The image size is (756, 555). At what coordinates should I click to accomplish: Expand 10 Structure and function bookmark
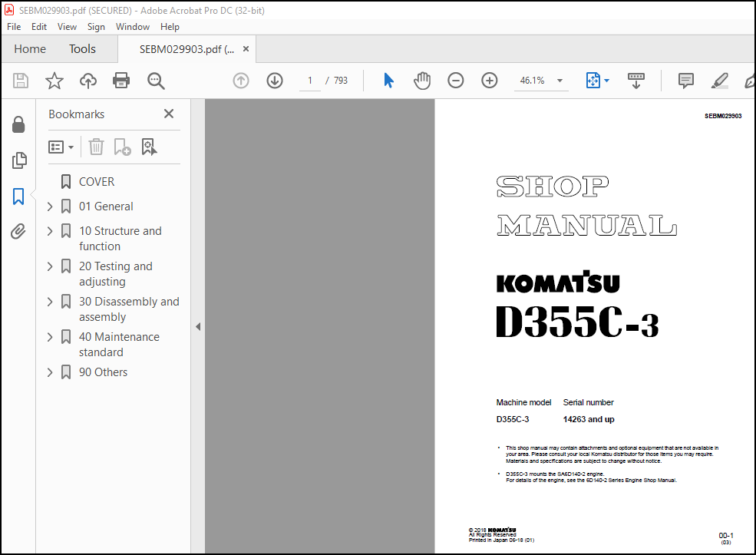[x=50, y=232]
